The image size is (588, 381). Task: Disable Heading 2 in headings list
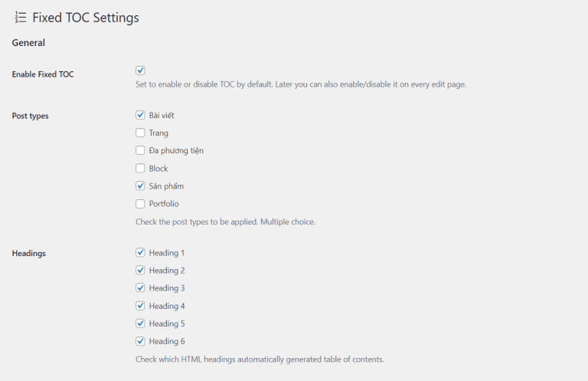140,270
